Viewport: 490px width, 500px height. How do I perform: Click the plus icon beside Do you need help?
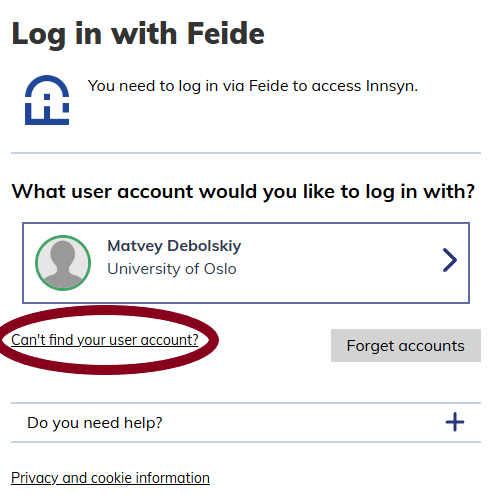coord(455,422)
